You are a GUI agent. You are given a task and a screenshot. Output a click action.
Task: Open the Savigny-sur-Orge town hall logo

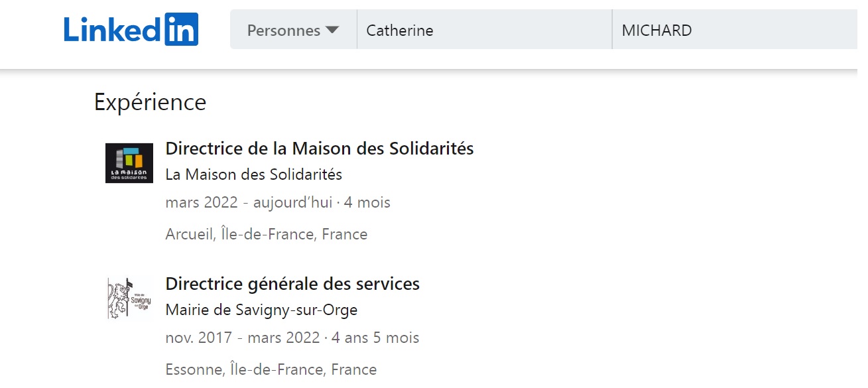pyautogui.click(x=129, y=299)
